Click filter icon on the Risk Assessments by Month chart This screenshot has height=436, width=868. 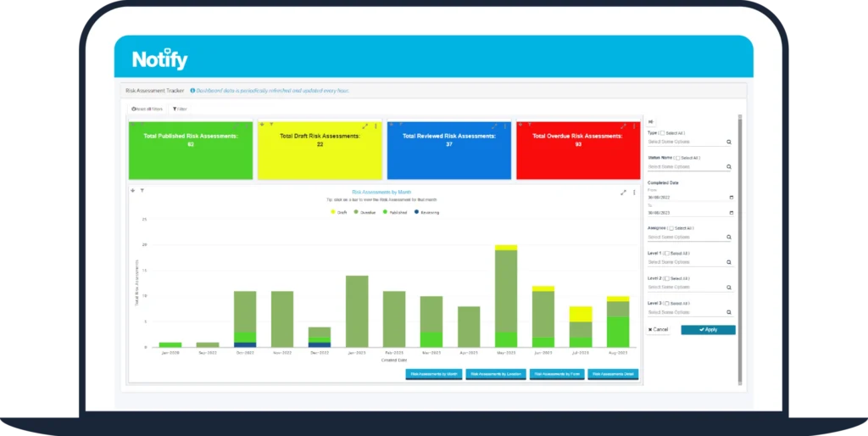tap(142, 191)
